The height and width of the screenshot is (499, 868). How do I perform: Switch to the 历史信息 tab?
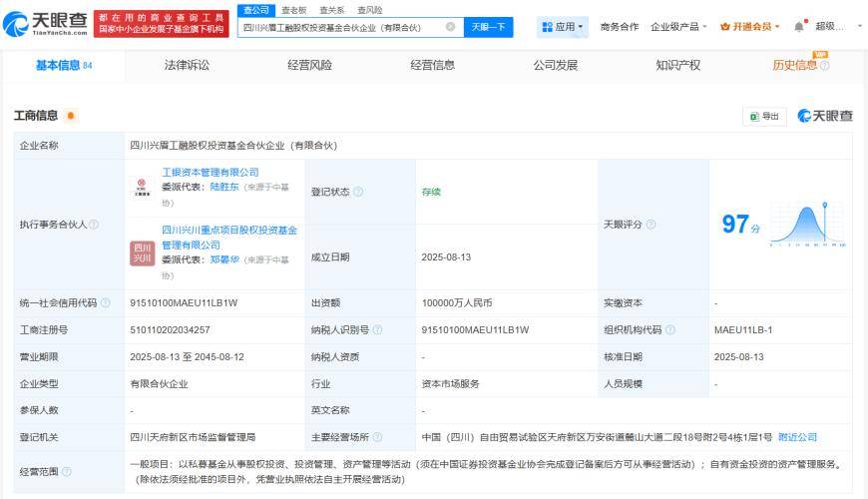(x=794, y=65)
